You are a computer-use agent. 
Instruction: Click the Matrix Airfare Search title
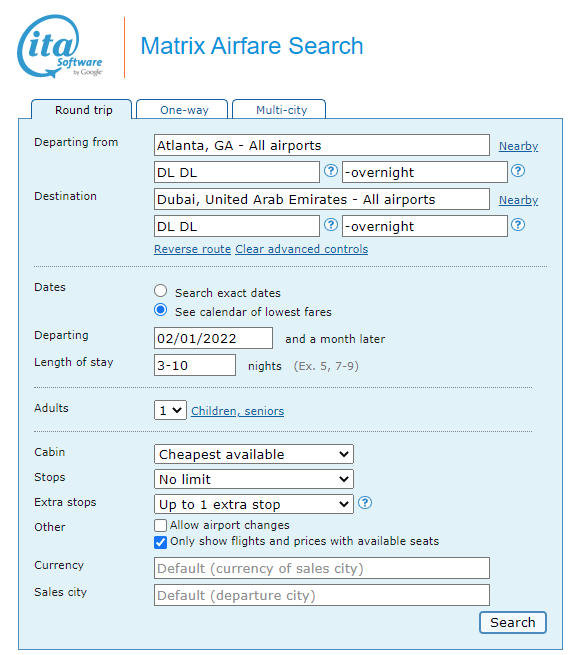tap(252, 46)
